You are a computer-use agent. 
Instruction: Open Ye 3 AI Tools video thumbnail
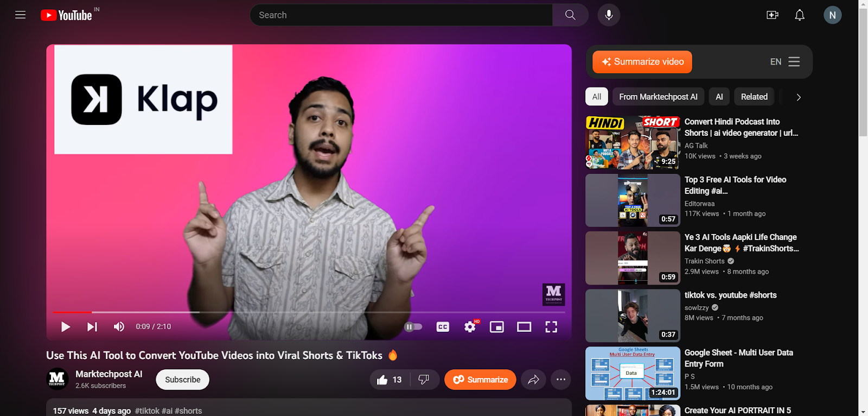[633, 258]
